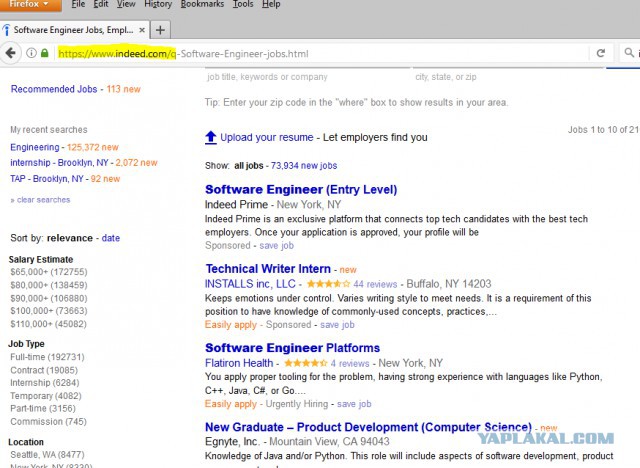The image size is (640, 468).
Task: Click the blue upload resume arrow icon
Action: pos(211,138)
